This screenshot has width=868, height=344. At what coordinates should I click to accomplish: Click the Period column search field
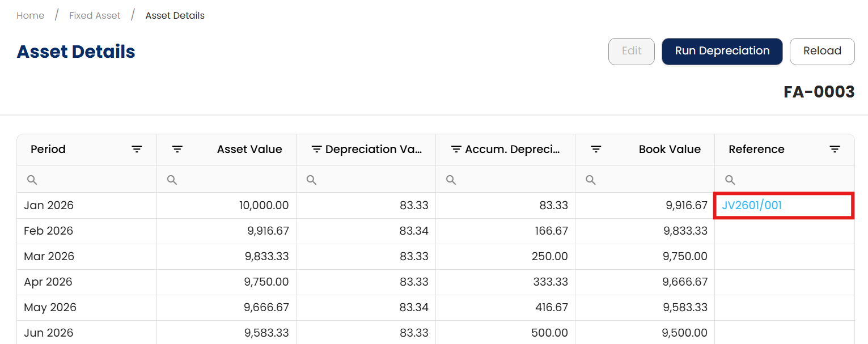91,180
